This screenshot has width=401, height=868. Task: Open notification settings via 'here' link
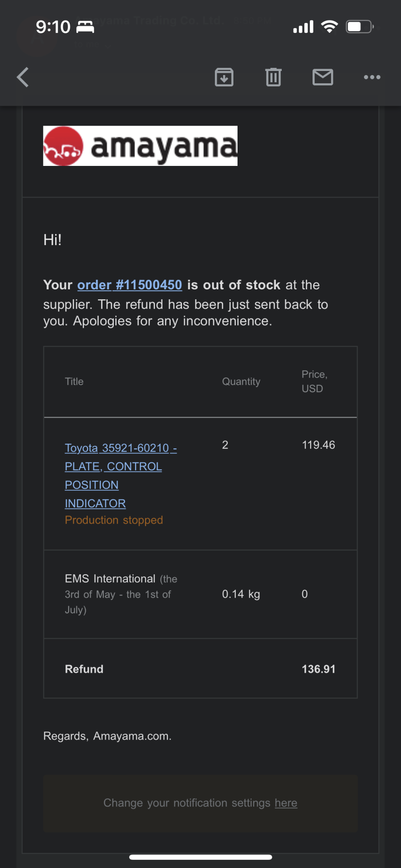pos(286,803)
